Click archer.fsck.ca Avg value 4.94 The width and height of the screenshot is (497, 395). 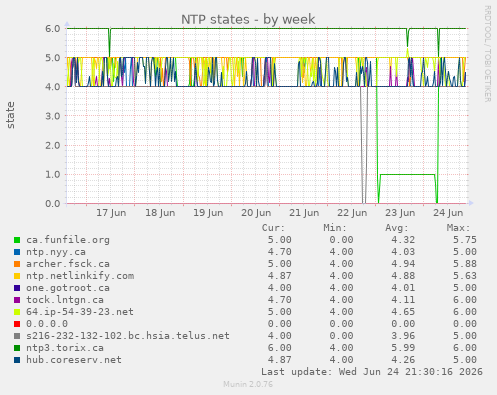click(403, 264)
